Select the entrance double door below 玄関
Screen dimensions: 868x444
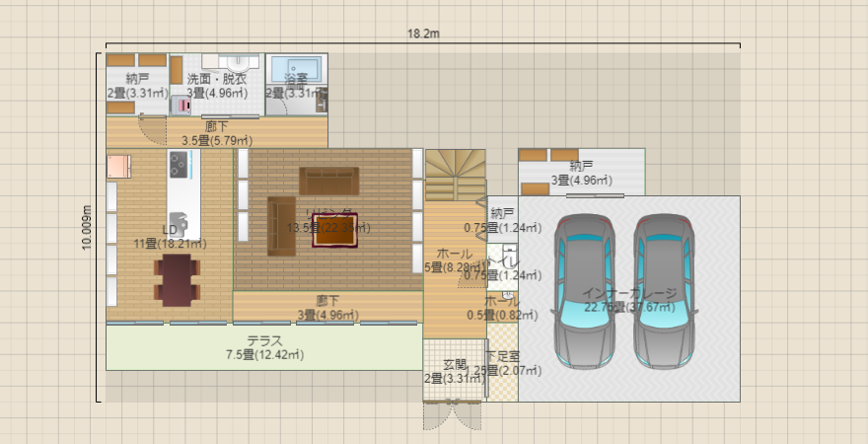click(x=454, y=415)
